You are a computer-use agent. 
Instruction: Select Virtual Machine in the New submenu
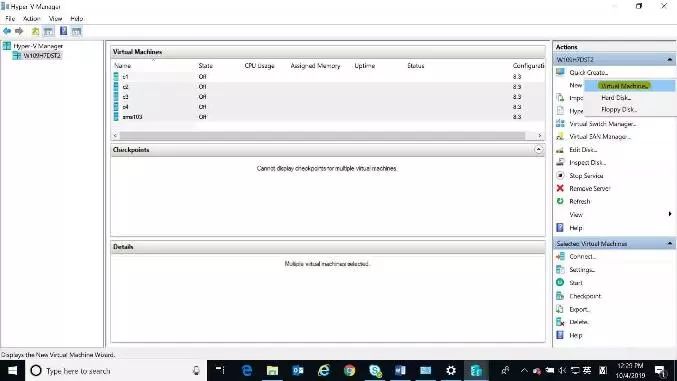coord(624,86)
